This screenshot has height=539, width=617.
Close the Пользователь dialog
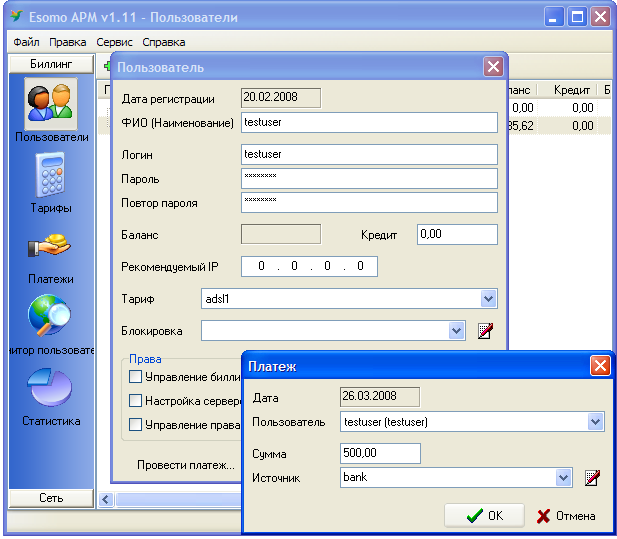click(493, 66)
